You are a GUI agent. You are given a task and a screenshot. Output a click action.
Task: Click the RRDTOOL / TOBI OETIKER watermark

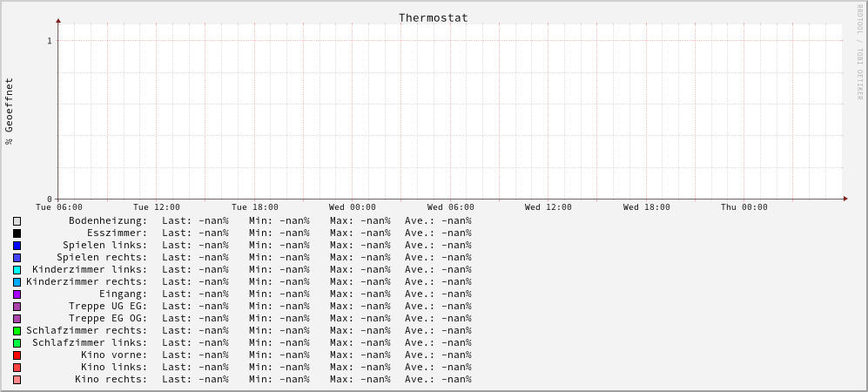pyautogui.click(x=859, y=52)
